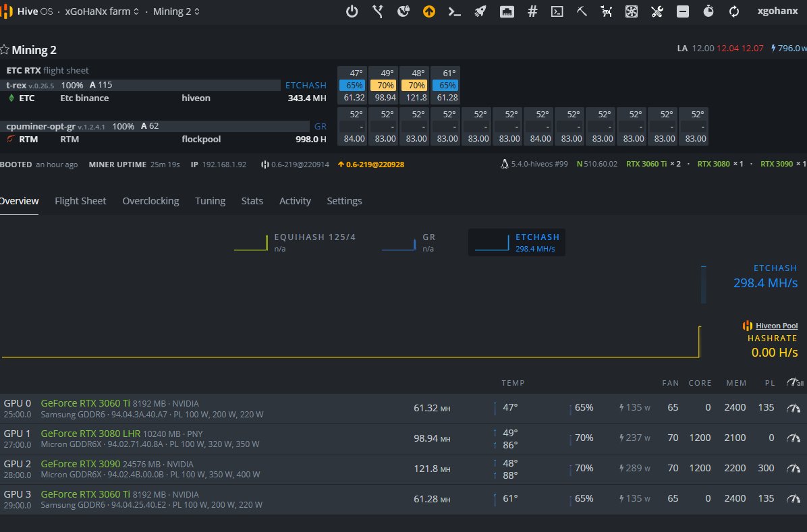Open the Flight Sheet tab

80,201
